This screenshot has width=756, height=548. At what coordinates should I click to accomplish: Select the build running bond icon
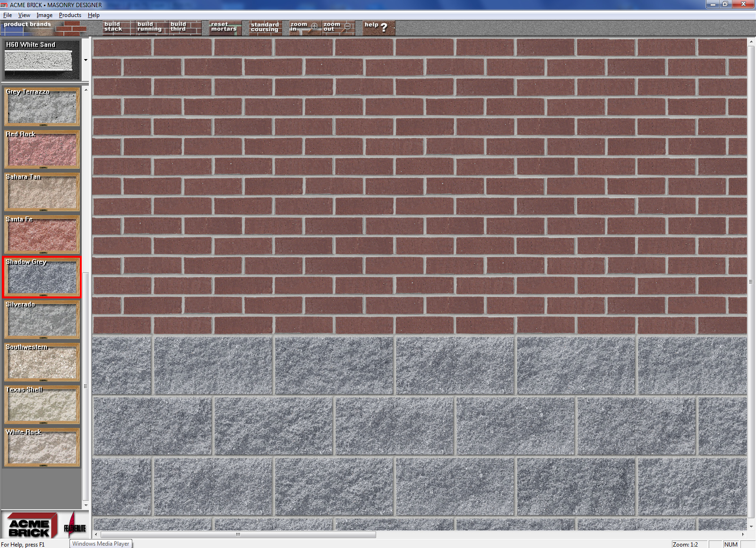click(x=152, y=27)
